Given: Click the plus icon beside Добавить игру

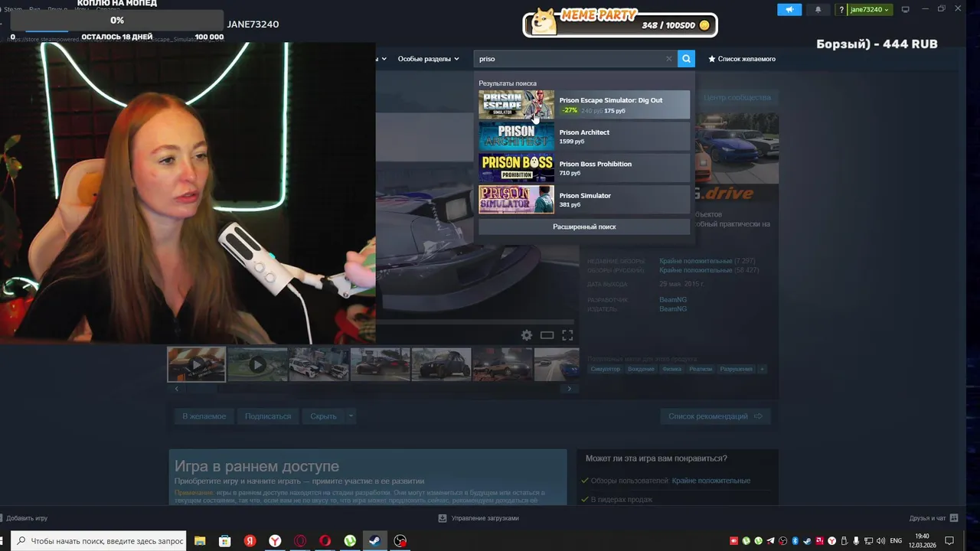Looking at the screenshot, I should [x=2, y=518].
